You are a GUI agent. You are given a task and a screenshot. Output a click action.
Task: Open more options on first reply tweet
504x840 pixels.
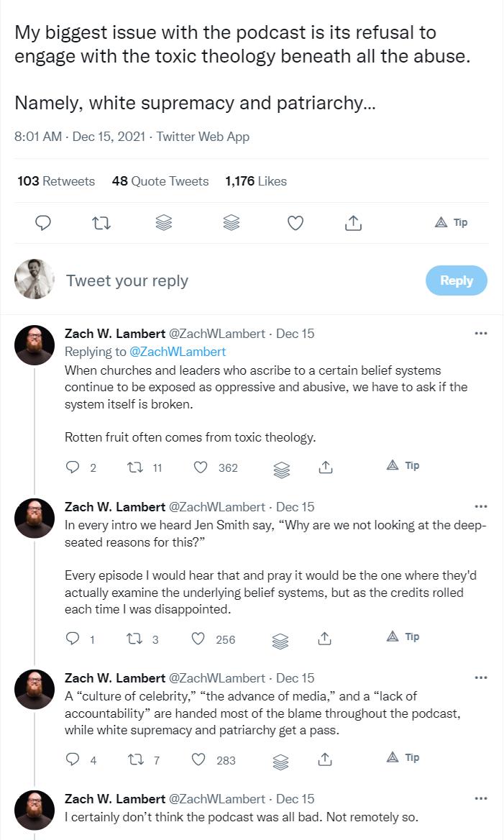click(x=481, y=333)
